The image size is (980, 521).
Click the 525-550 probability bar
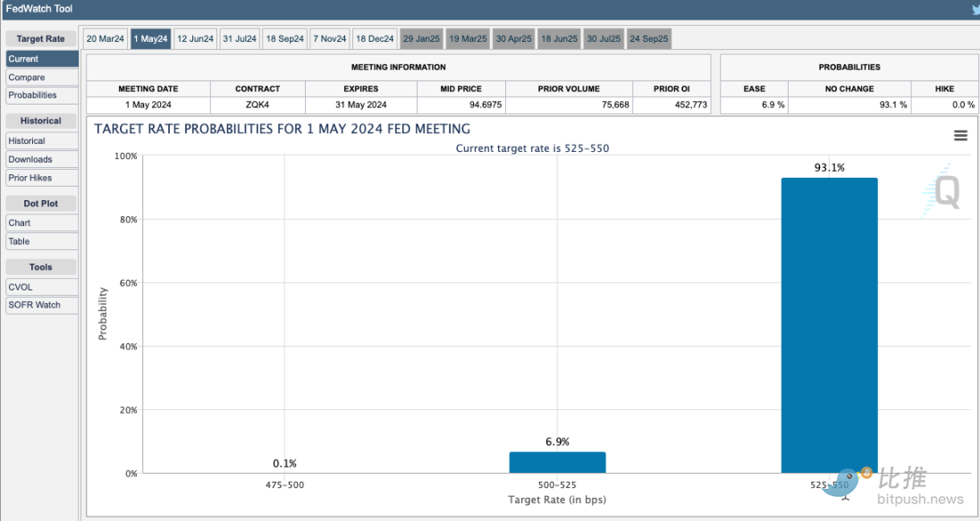coord(829,324)
